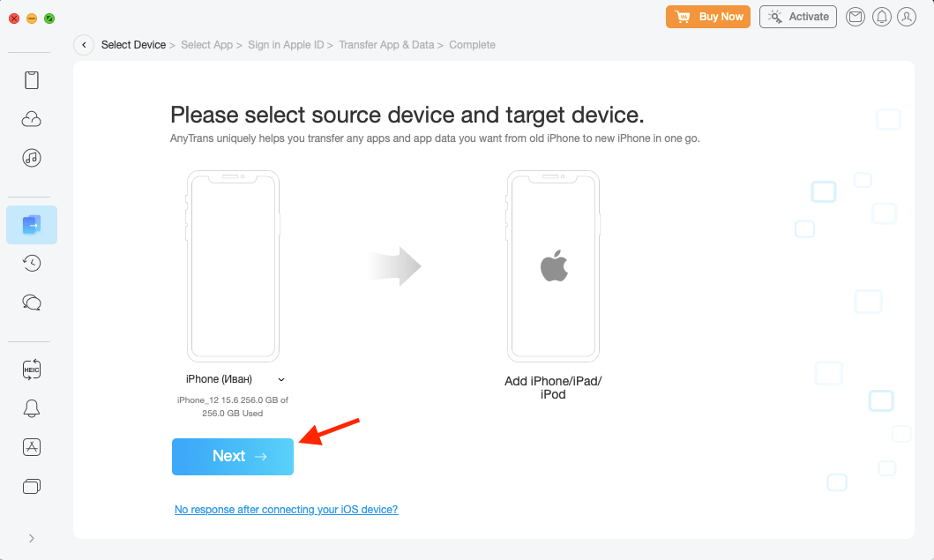Open Backup Manager clock icon
This screenshot has width=934, height=560.
[x=32, y=263]
